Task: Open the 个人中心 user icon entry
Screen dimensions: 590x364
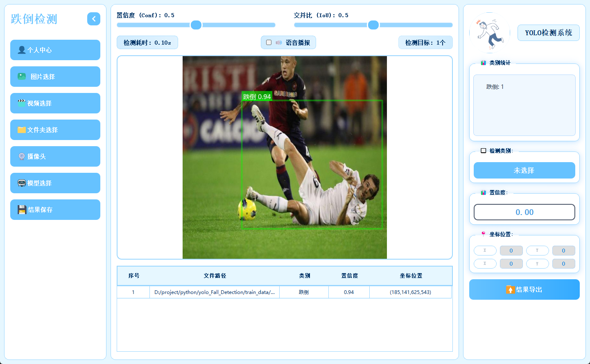Action: [22, 50]
